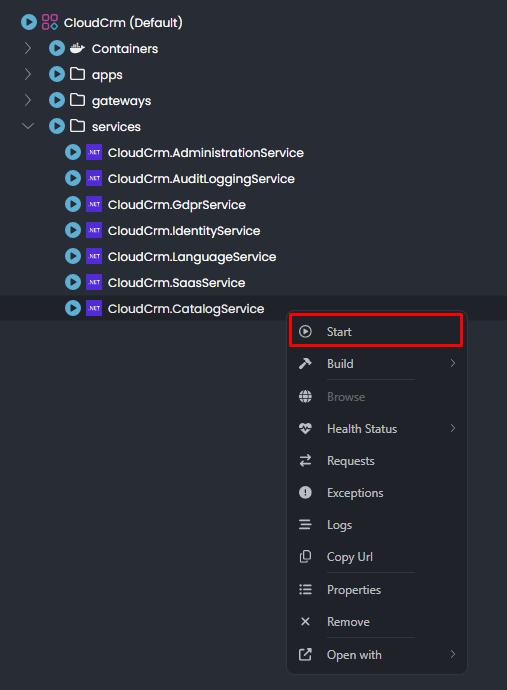Open the Build submenu arrow
507x690 pixels.
click(453, 363)
